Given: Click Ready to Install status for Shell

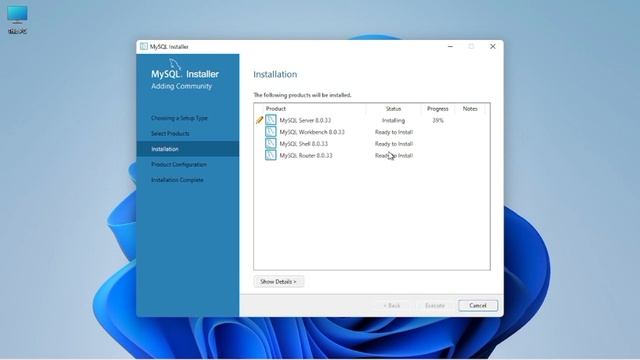Looking at the screenshot, I should [x=394, y=144].
